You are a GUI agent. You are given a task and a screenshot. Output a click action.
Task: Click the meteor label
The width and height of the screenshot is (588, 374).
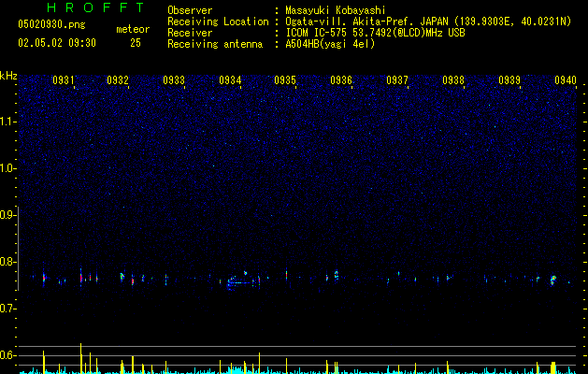pos(133,29)
